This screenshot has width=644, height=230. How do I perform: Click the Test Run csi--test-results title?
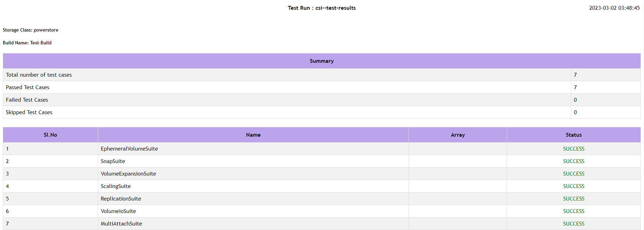[x=321, y=8]
